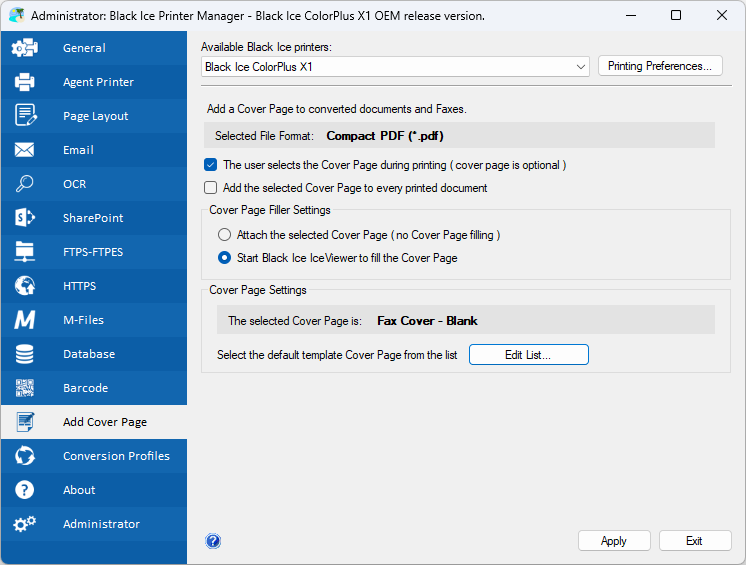Open help with blue question icon

pyautogui.click(x=213, y=541)
